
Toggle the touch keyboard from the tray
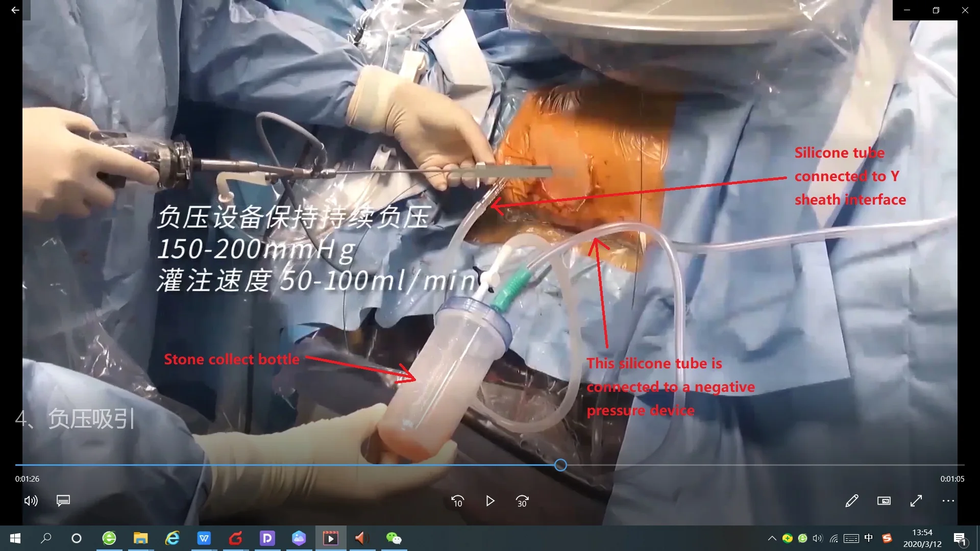tap(850, 538)
